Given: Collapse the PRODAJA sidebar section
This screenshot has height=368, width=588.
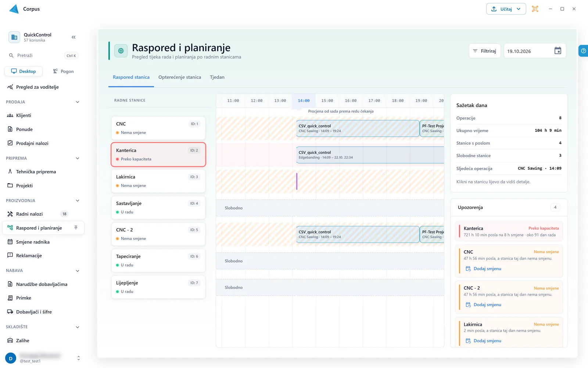Looking at the screenshot, I should [x=78, y=102].
